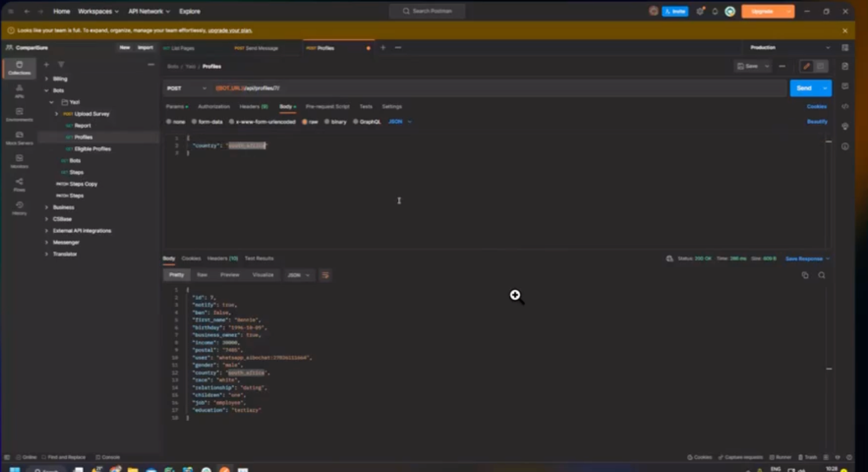This screenshot has height=472, width=868.
Task: Click the request URL input field
Action: (498, 88)
